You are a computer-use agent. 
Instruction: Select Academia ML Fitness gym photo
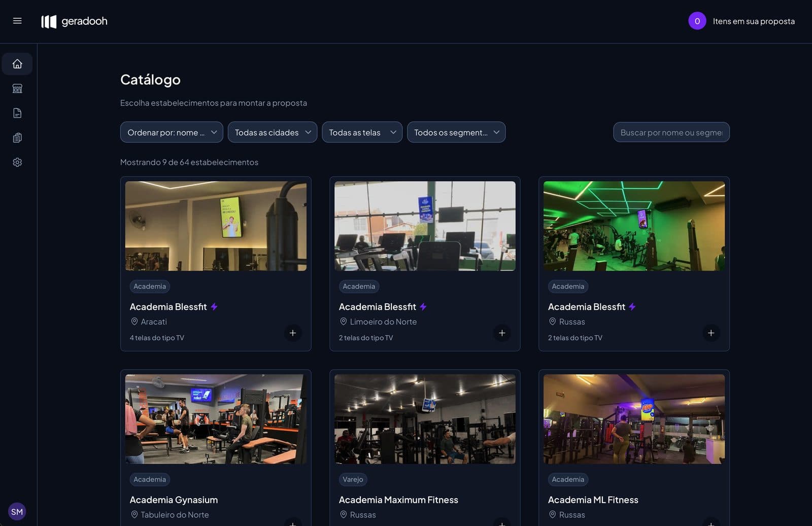click(634, 419)
